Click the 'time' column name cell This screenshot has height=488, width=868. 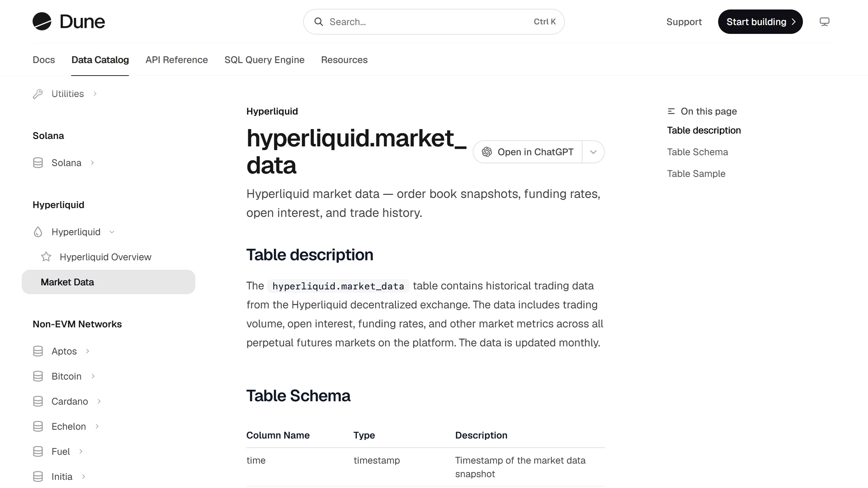(x=256, y=460)
